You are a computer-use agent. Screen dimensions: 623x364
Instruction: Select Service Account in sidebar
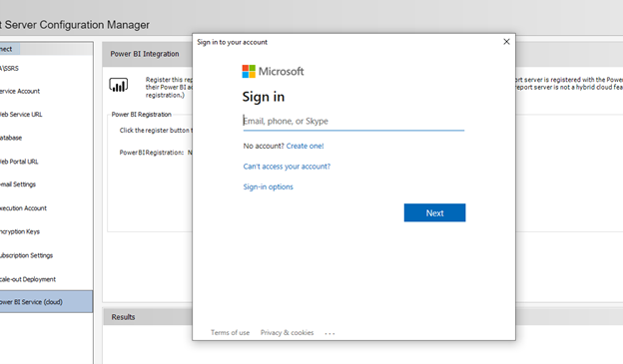click(20, 92)
